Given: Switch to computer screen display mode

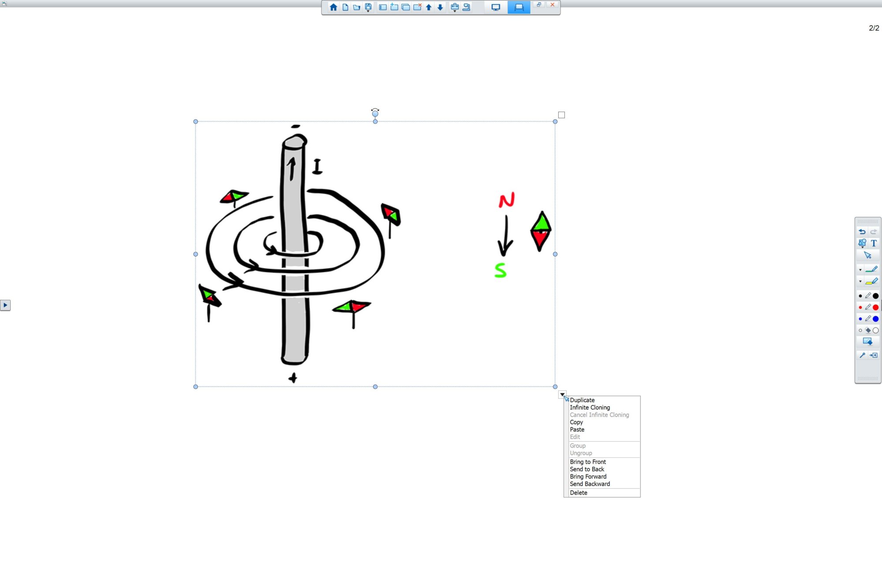Looking at the screenshot, I should (495, 7).
